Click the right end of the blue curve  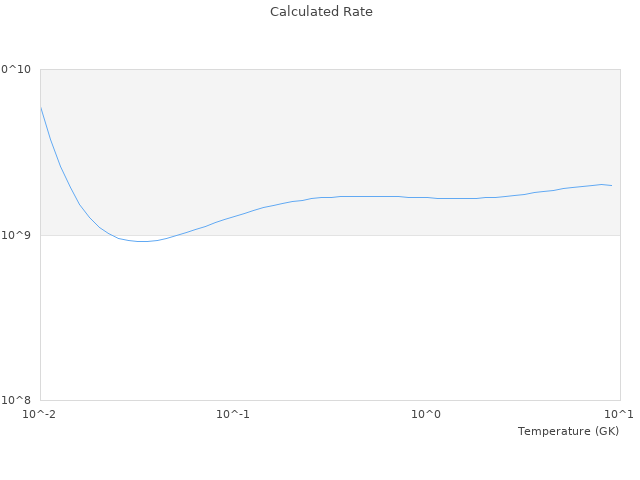[x=611, y=185]
